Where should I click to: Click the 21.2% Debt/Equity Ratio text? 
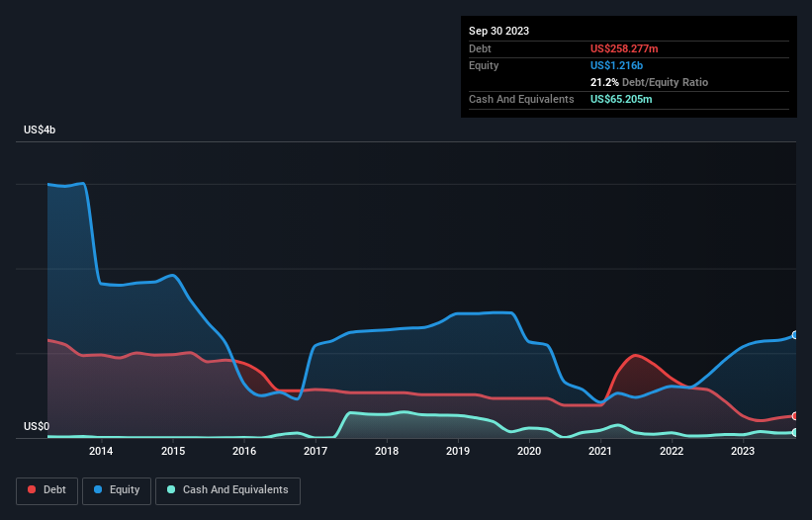[x=649, y=82]
